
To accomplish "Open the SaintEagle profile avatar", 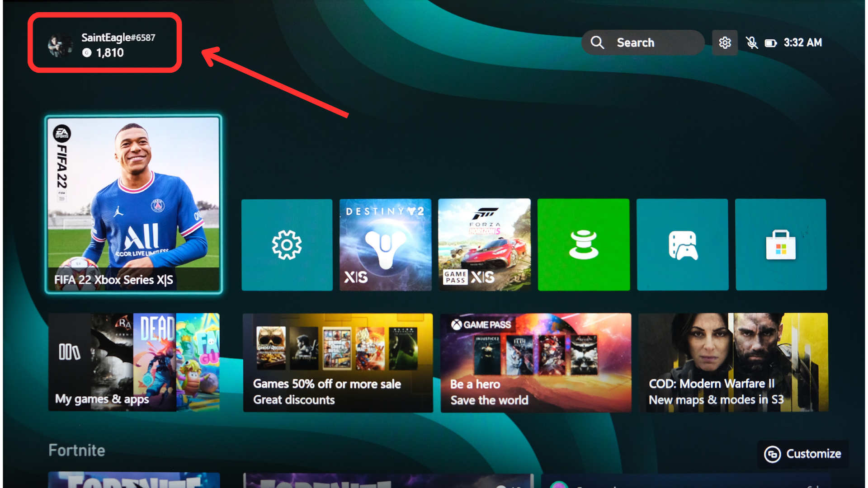I will tap(60, 45).
